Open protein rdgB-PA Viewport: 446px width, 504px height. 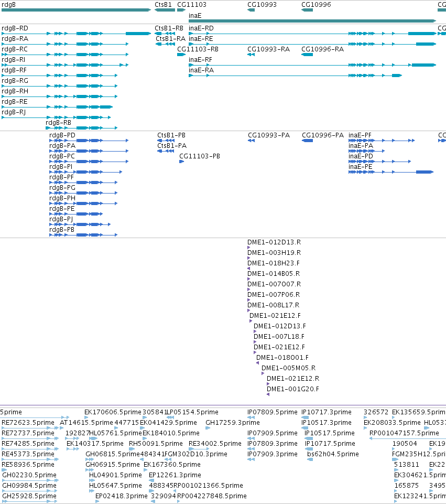click(62, 146)
